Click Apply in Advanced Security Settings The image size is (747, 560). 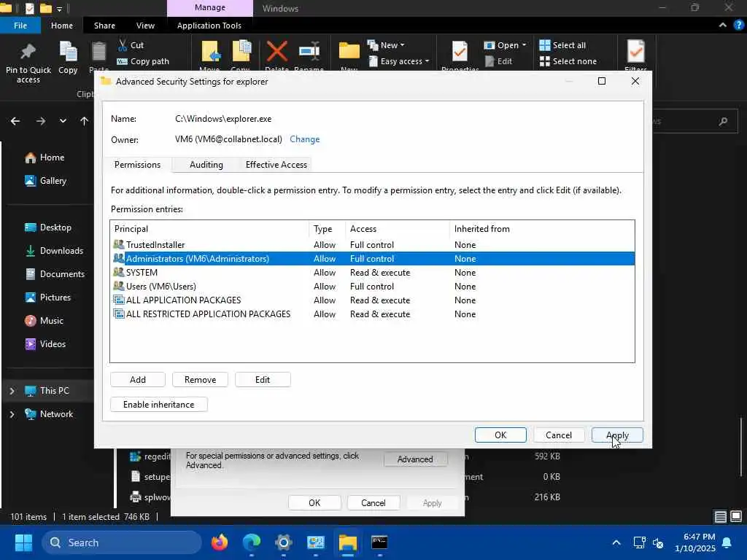[x=617, y=435]
